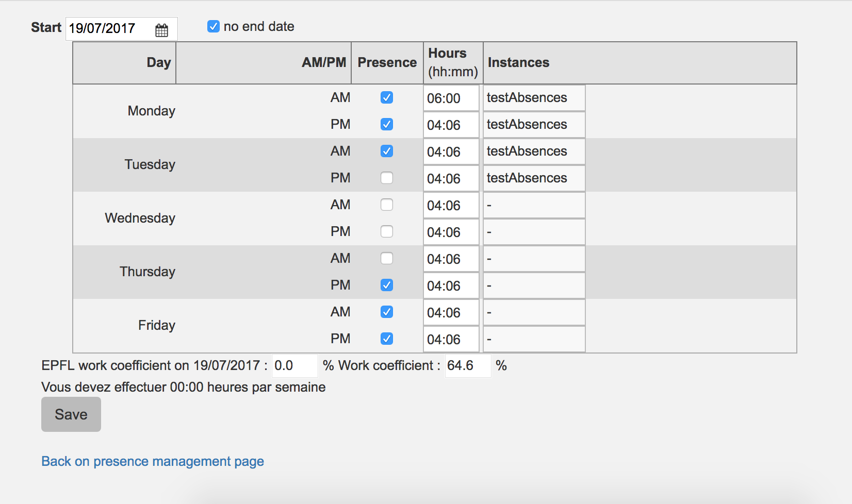852x504 pixels.
Task: Select the Friday PM hours field
Action: pos(451,340)
